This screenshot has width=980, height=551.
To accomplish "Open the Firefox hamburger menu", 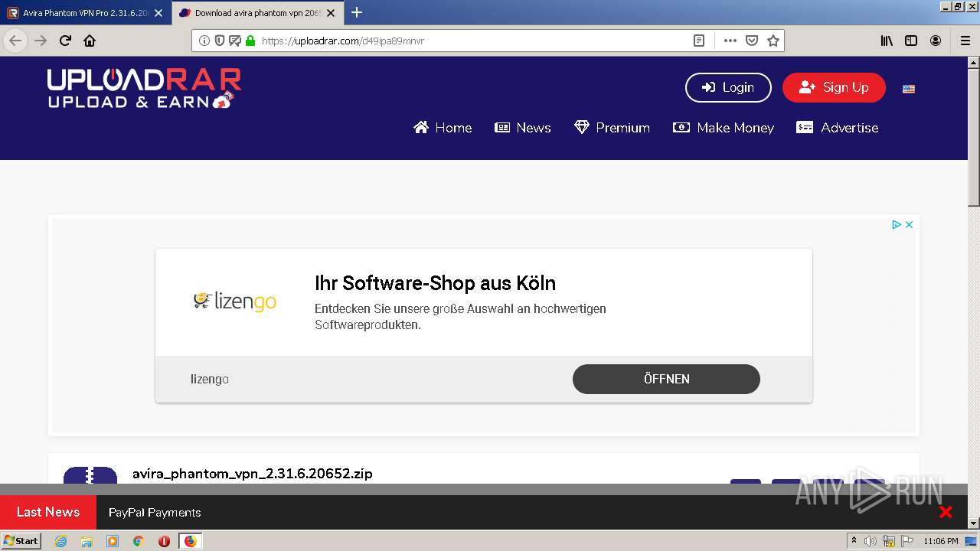I will pyautogui.click(x=965, y=41).
